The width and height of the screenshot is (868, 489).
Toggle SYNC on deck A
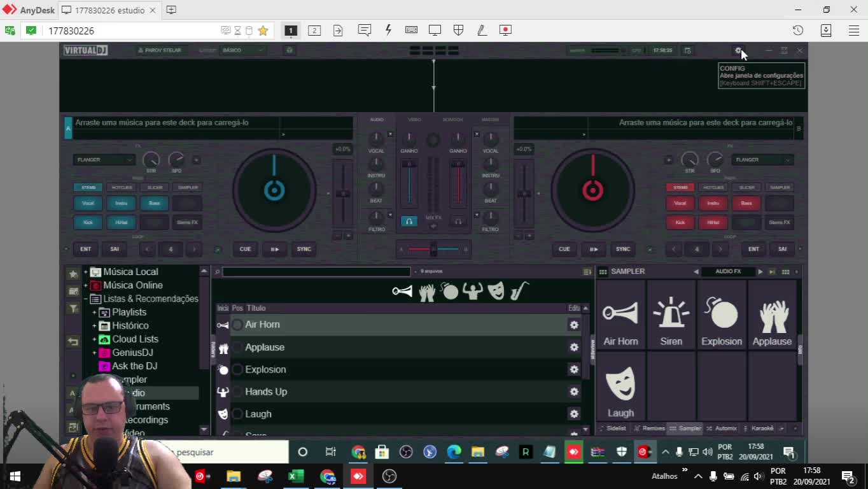304,249
